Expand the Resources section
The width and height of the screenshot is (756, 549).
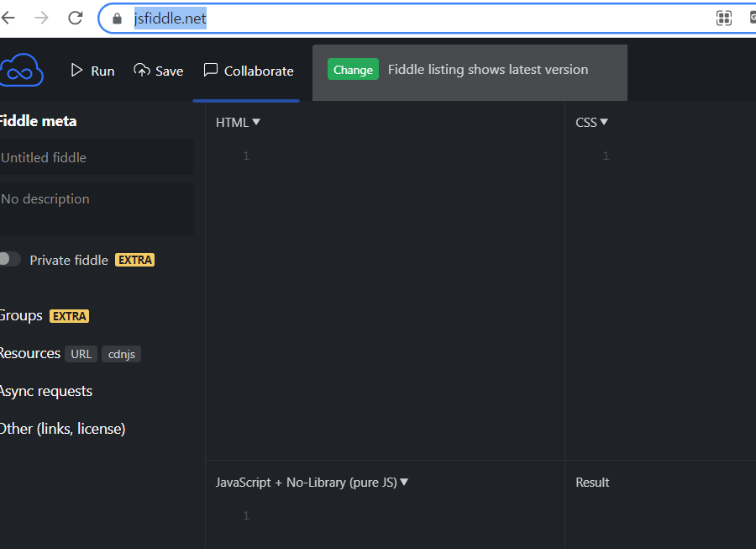(x=30, y=353)
